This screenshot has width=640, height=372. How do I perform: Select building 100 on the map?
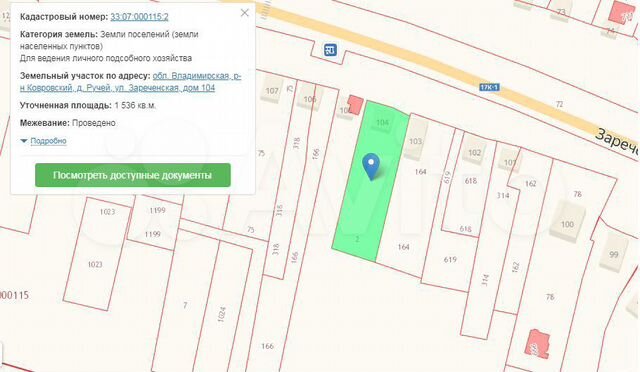[x=567, y=222]
